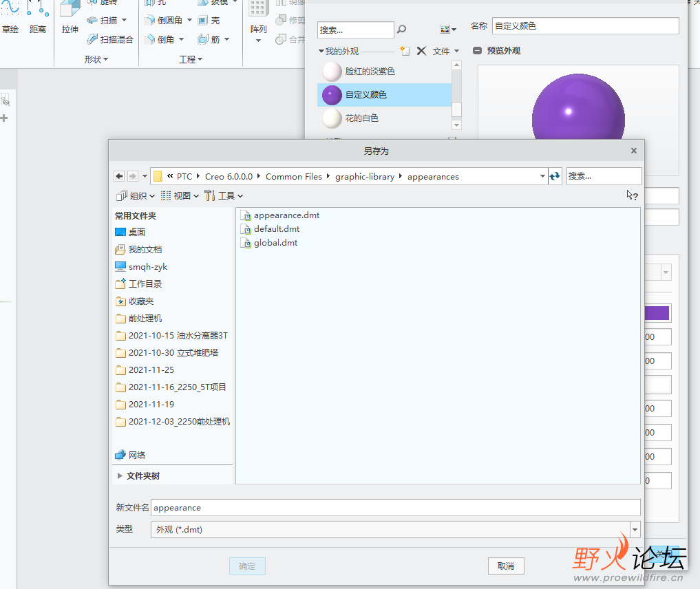Open the Views (视图) menu
The image size is (700, 589).
180,196
